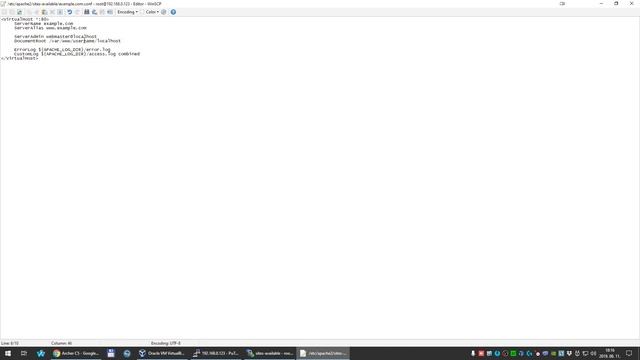Open the Color dropdown
The width and height of the screenshot is (640, 360).
tap(152, 12)
